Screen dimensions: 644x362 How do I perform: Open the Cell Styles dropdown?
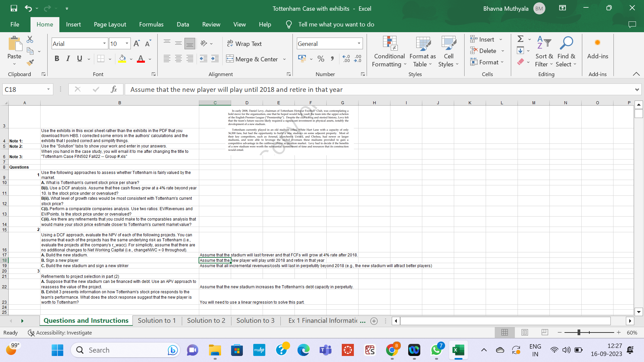pyautogui.click(x=448, y=52)
